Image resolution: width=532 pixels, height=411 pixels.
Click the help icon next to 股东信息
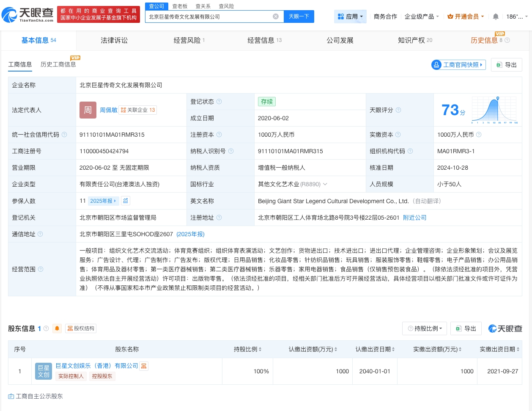[x=46, y=328]
